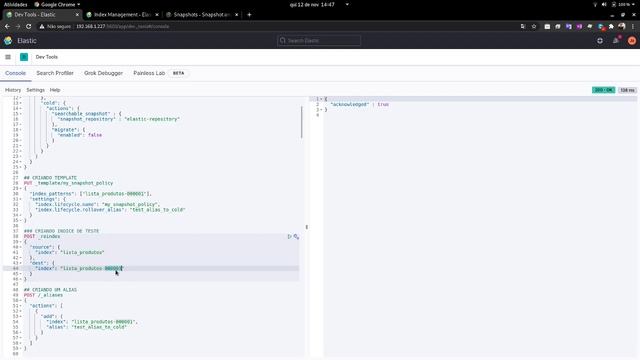The height and width of the screenshot is (360, 640).
Task: Click the response time badge
Action: coord(627,90)
